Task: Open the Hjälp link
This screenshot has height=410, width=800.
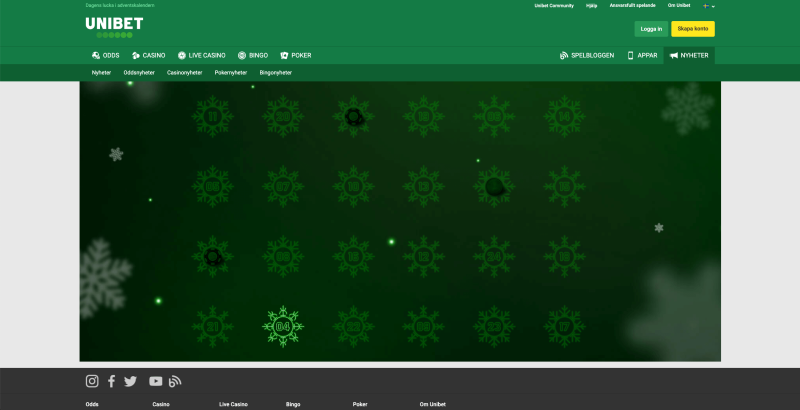Action: click(592, 6)
